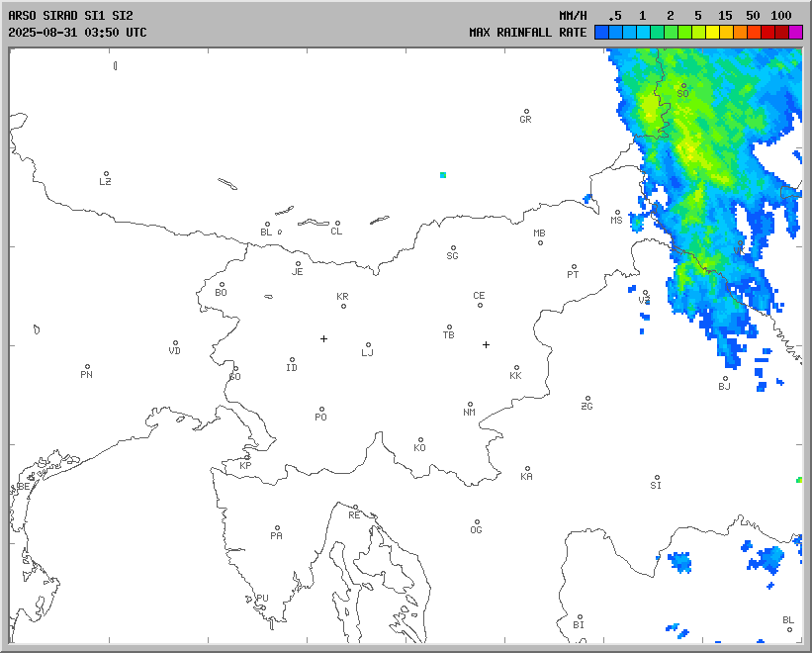Click the BE station label at the left edge
This screenshot has width=812, height=653.
pyautogui.click(x=24, y=486)
